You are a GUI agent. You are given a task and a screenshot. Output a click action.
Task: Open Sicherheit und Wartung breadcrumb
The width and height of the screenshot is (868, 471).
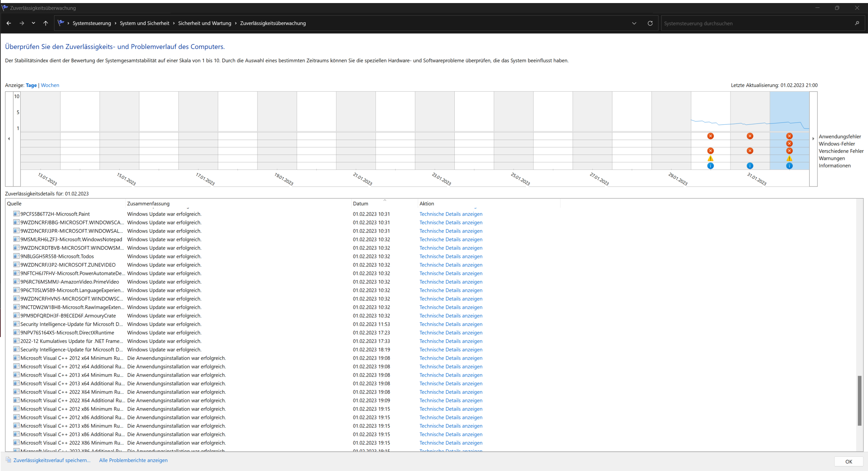pos(204,23)
